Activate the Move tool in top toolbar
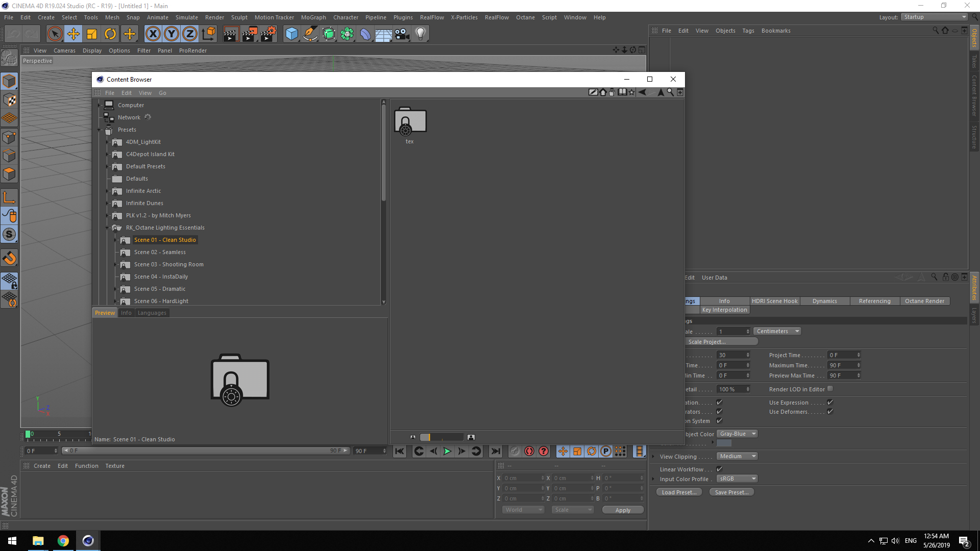This screenshot has height=551, width=980. [73, 34]
